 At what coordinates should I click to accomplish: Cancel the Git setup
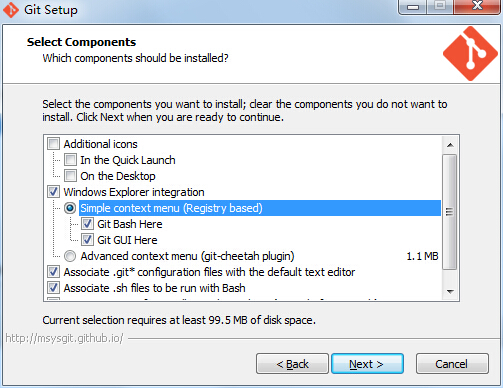[x=452, y=364]
